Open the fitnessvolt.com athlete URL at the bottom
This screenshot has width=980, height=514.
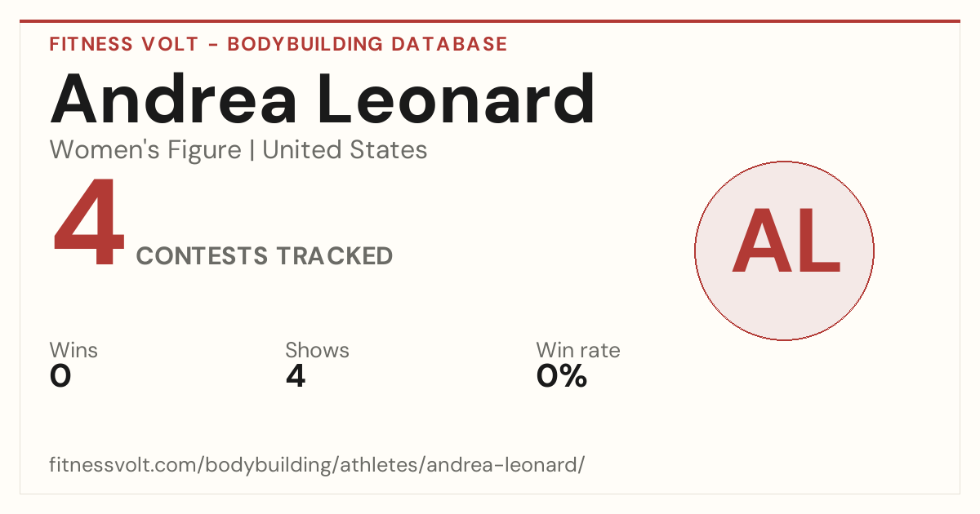point(318,465)
